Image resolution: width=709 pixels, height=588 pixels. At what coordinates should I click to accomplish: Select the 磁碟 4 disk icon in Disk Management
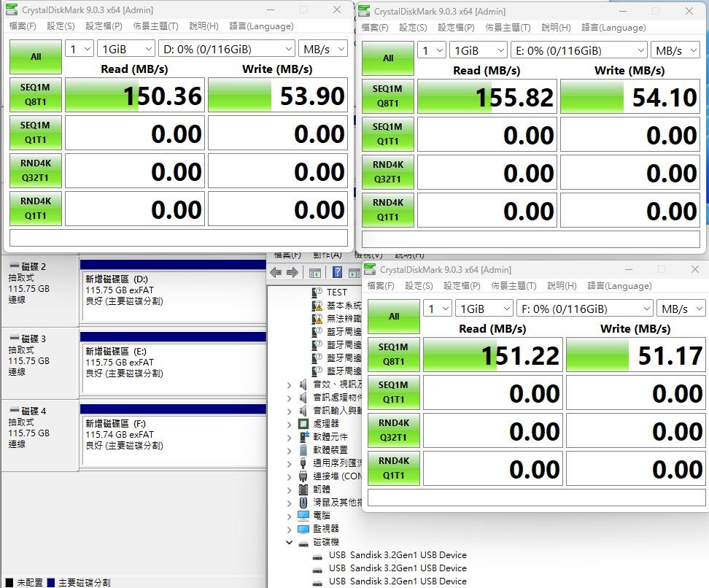pos(15,411)
